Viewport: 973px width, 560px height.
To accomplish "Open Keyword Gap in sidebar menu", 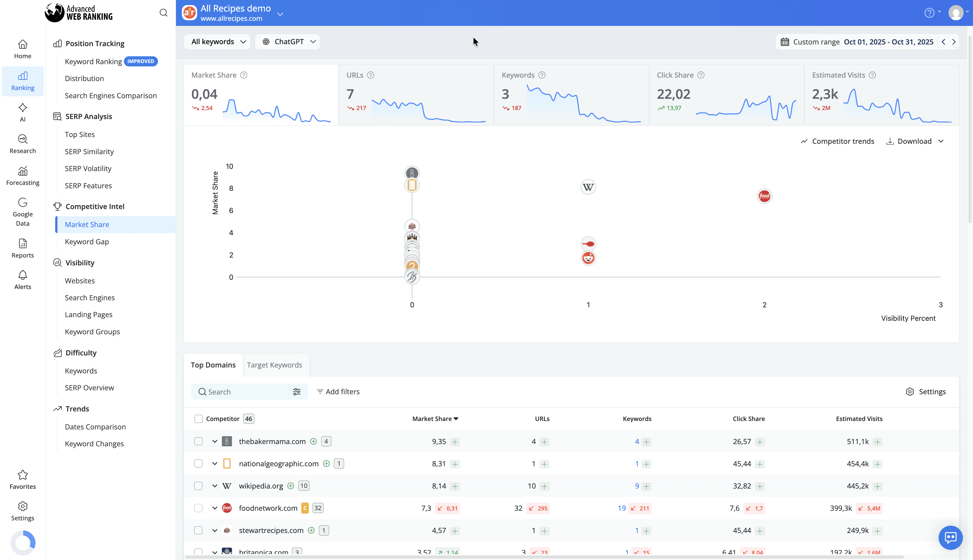I will tap(87, 241).
